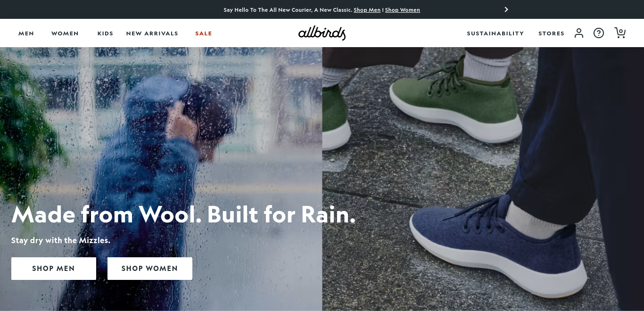Open New Arrivals in navigation

(x=152, y=33)
